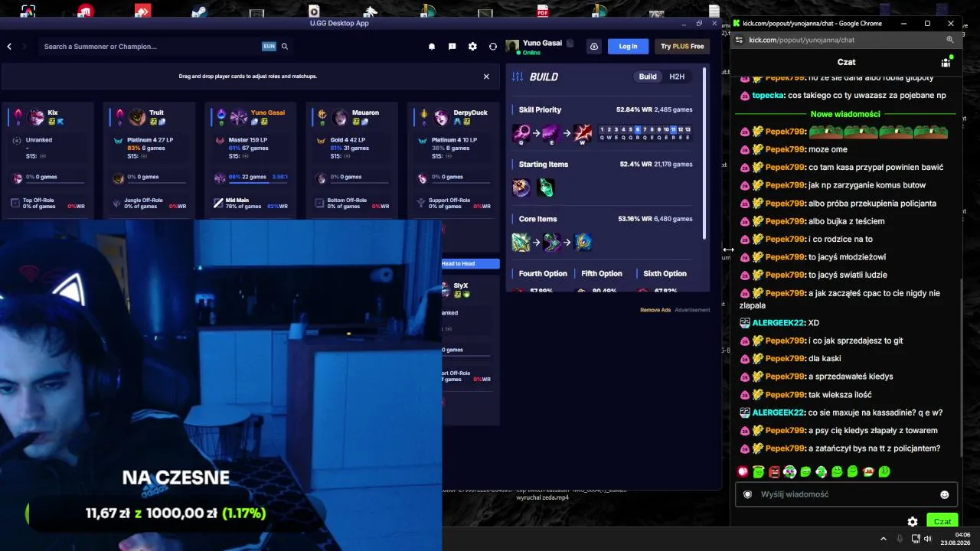Click the refresh icon in U.GG header
980x551 pixels.
[x=493, y=47]
